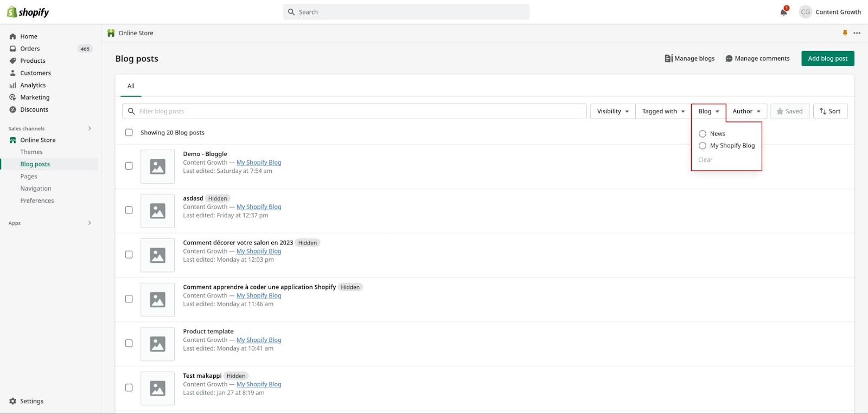This screenshot has height=414, width=868.
Task: Open the notifications bell
Action: click(x=784, y=12)
